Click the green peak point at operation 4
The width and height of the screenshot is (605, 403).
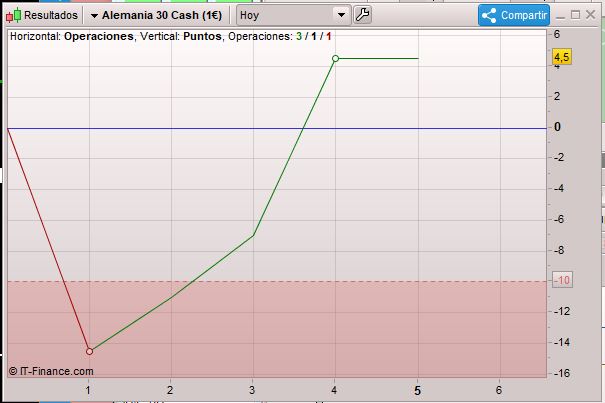point(335,58)
